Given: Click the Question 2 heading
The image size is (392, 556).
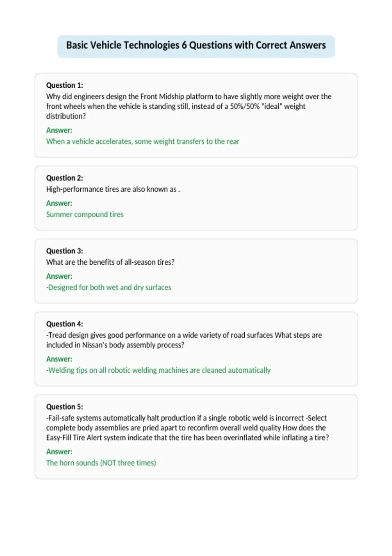Looking at the screenshot, I should click(x=64, y=178).
